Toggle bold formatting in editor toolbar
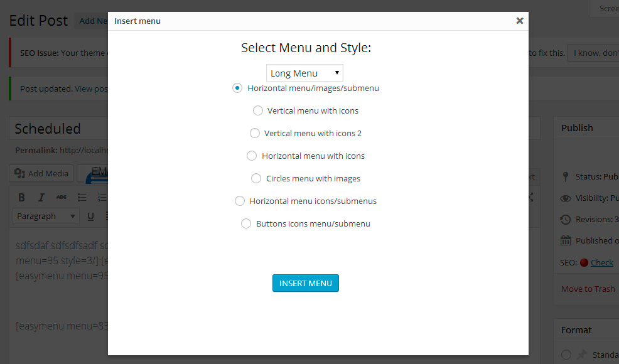 point(22,198)
